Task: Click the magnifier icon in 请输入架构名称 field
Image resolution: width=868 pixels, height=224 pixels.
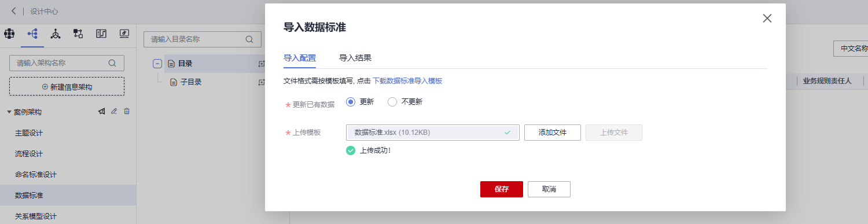Action: (112, 63)
